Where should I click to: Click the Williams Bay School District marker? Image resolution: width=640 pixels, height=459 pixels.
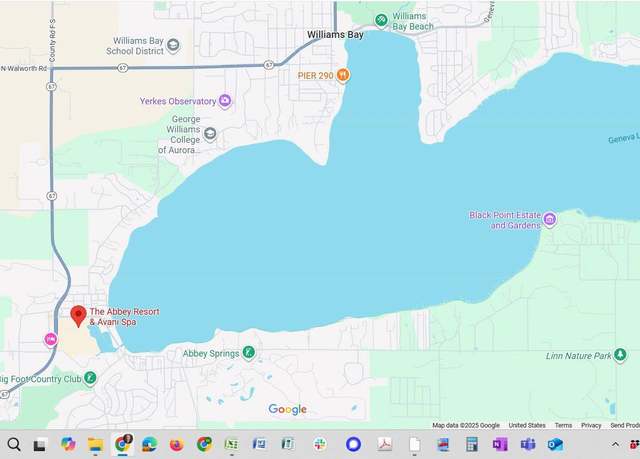(x=173, y=45)
